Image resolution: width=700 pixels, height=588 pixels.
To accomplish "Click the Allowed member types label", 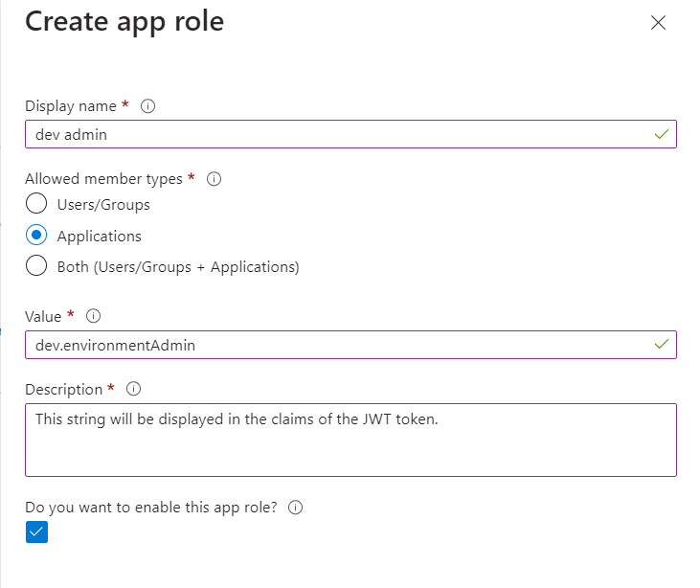I will click(x=103, y=179).
